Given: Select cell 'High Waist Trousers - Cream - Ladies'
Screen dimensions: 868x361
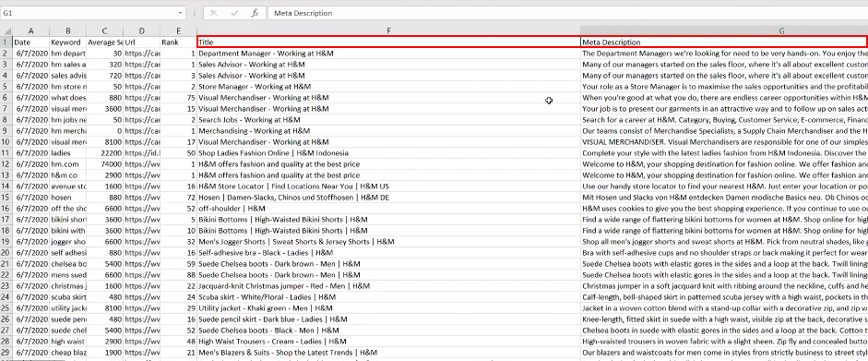Looking at the screenshot, I should [388, 341].
